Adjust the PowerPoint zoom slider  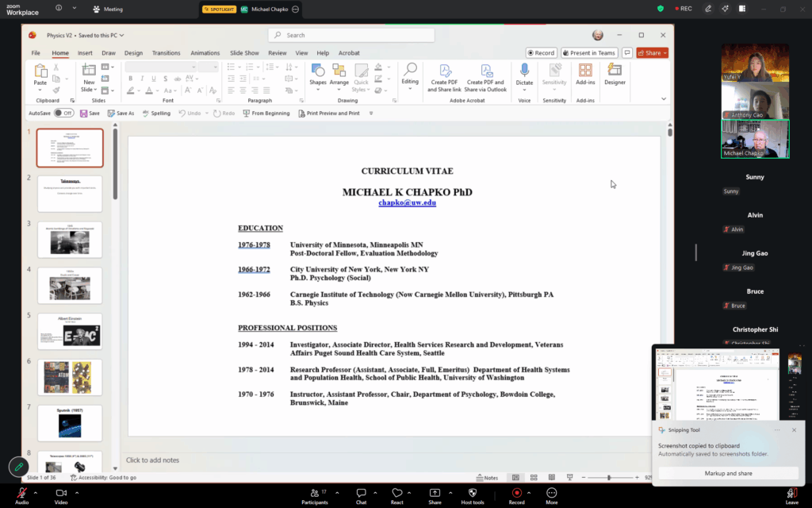609,478
